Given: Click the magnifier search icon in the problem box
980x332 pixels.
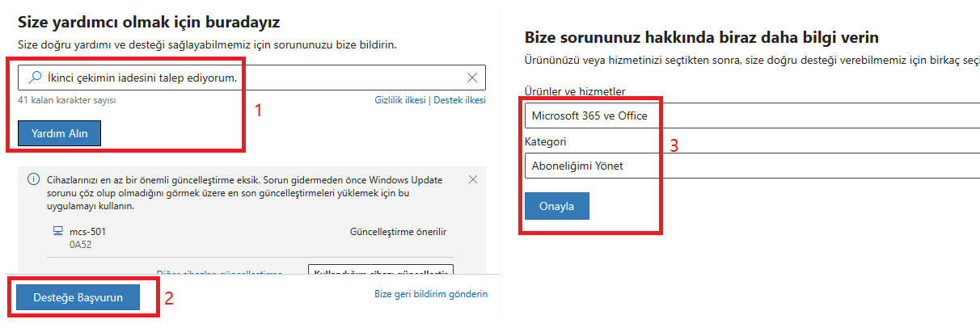Looking at the screenshot, I should [35, 78].
